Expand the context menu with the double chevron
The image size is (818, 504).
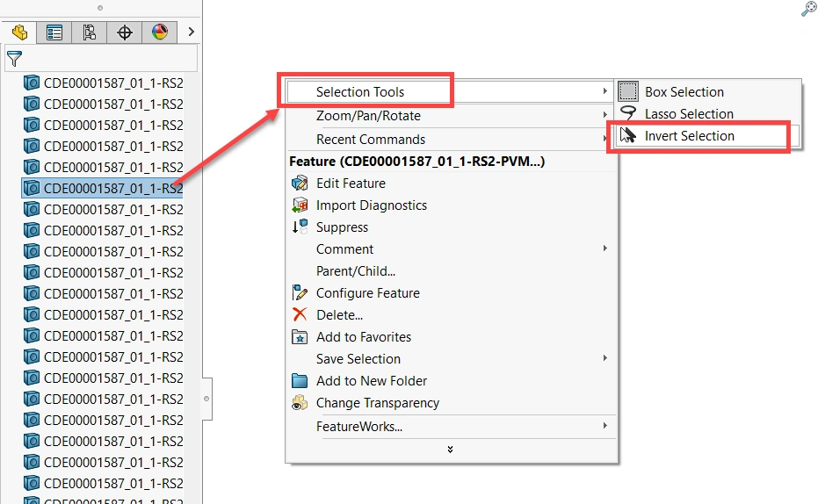[450, 450]
